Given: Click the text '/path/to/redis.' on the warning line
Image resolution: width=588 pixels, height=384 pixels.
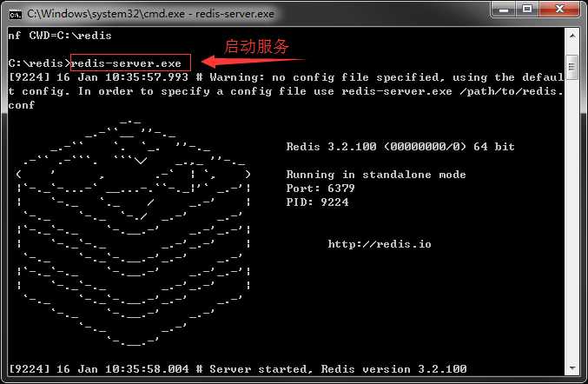Looking at the screenshot, I should coord(512,91).
